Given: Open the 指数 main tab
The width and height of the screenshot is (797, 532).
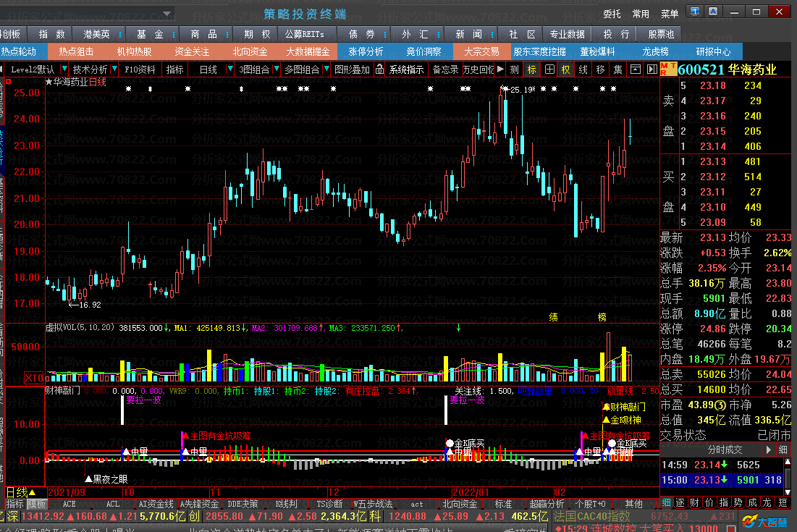Looking at the screenshot, I should click(52, 34).
